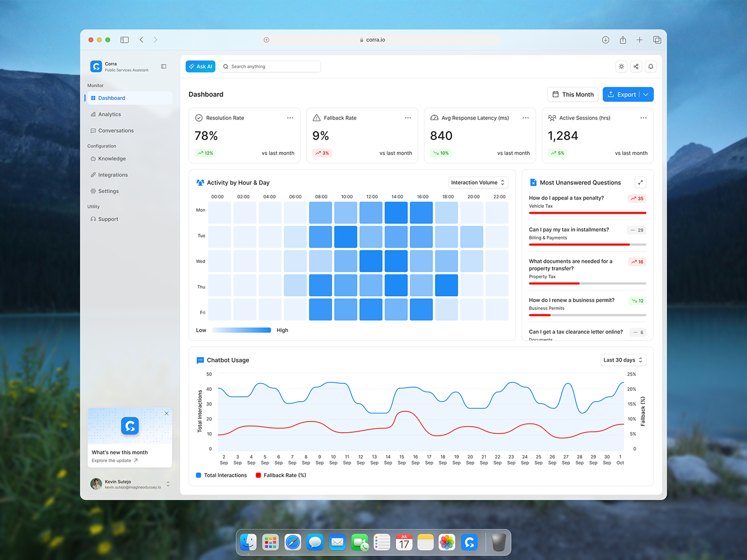Open Photos from the dock

[x=447, y=542]
